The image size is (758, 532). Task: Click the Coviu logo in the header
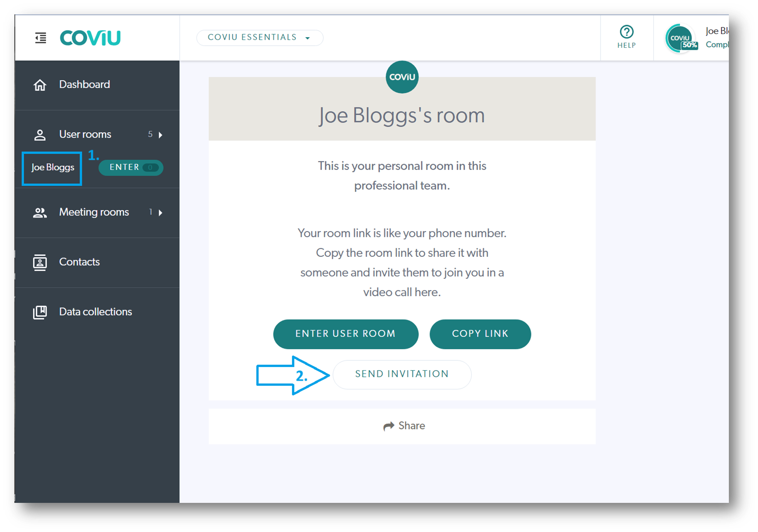(90, 38)
